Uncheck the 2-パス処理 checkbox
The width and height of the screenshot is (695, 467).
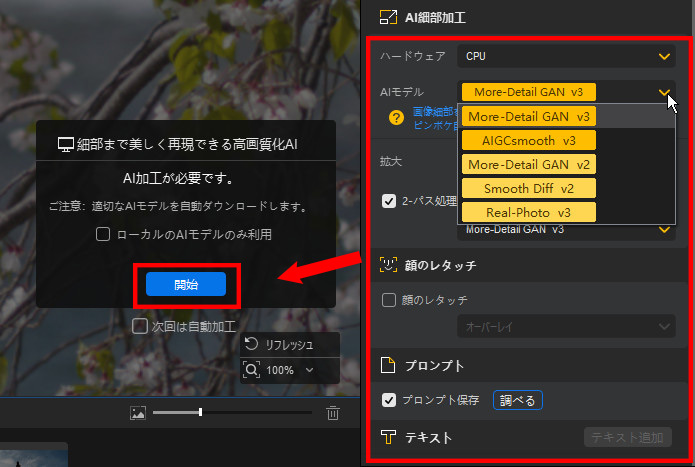coord(389,201)
